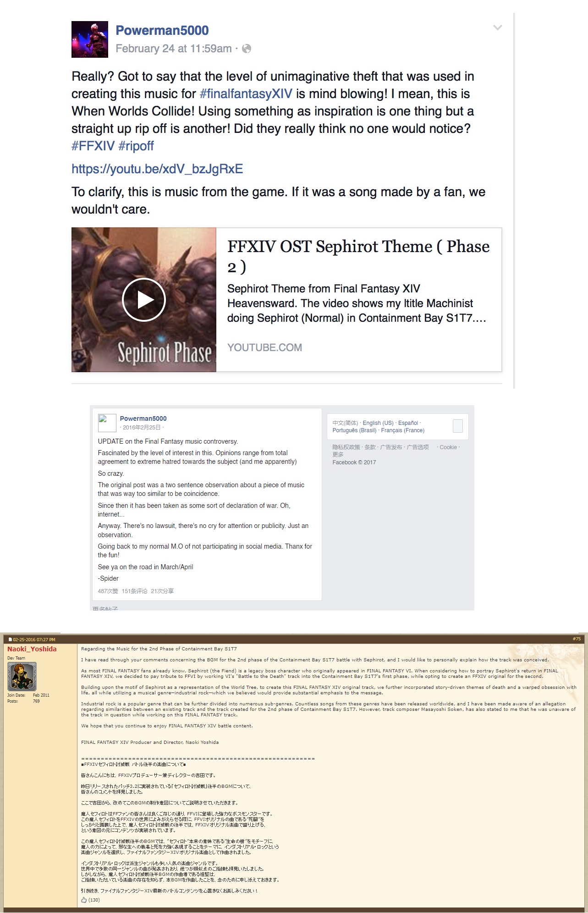Screen dimensions: 588x913
Task: Expand the post options chevron
Action: [x=498, y=27]
